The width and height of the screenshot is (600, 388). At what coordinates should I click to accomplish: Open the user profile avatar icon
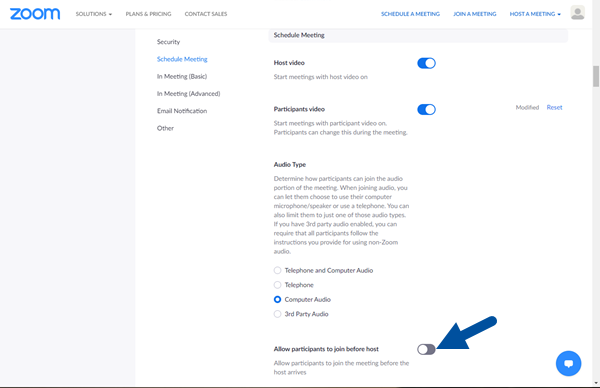click(x=577, y=13)
